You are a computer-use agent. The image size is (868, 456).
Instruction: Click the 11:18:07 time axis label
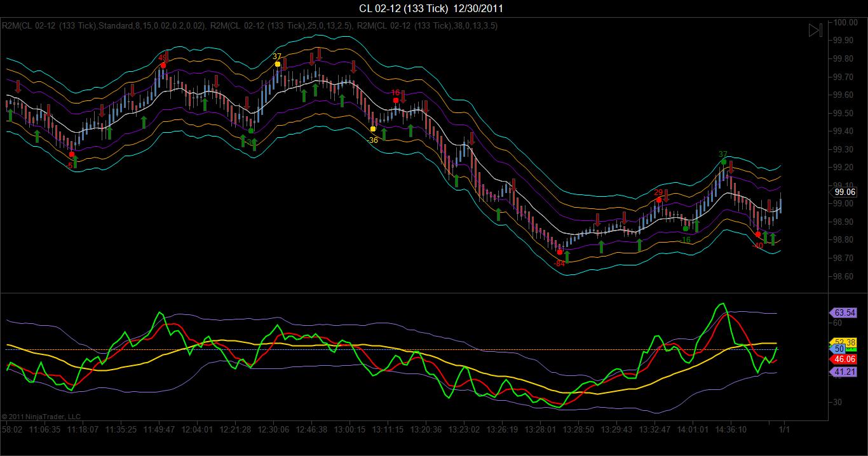pyautogui.click(x=84, y=429)
